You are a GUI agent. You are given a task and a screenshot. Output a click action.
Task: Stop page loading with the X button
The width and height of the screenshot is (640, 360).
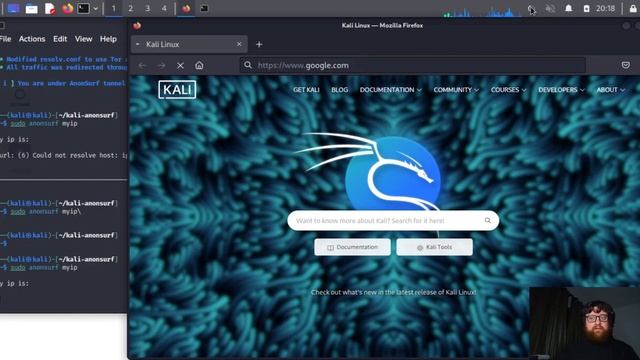coord(180,65)
